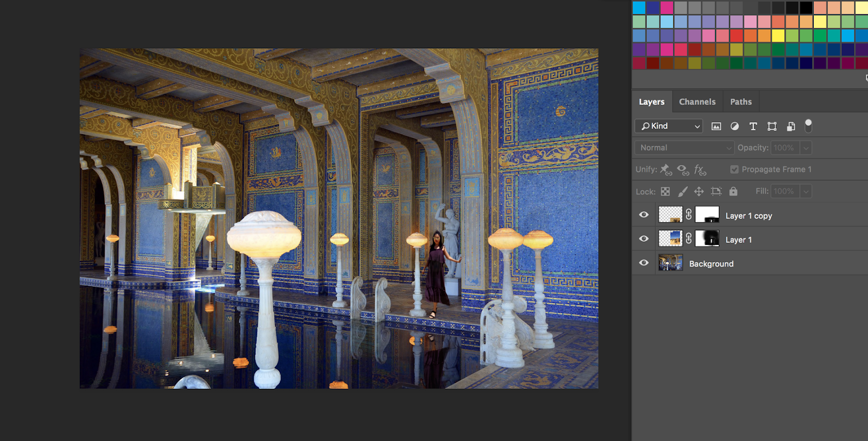Select the Layer 1 copy image thumbnail

tap(671, 215)
